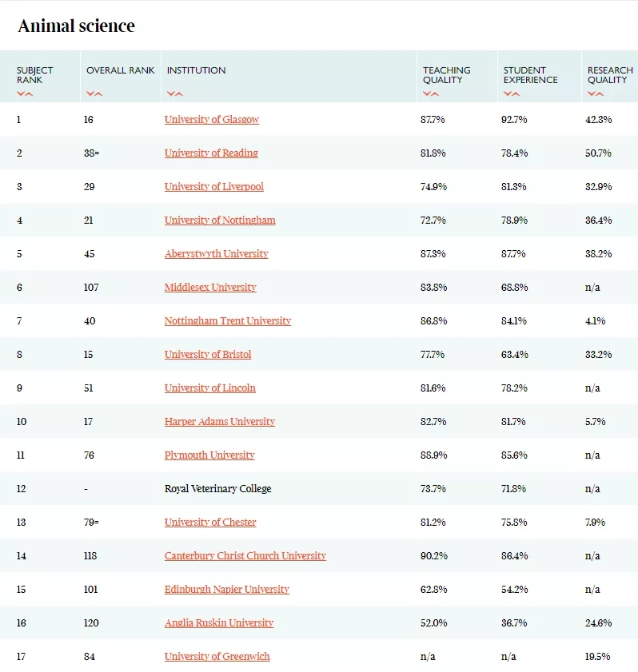The image size is (638, 672).
Task: Open Plymouth University link
Action: [209, 455]
